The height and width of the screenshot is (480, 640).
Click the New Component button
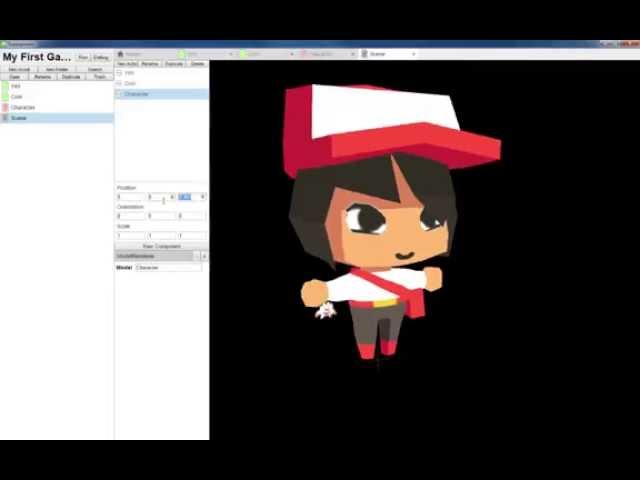tap(162, 247)
